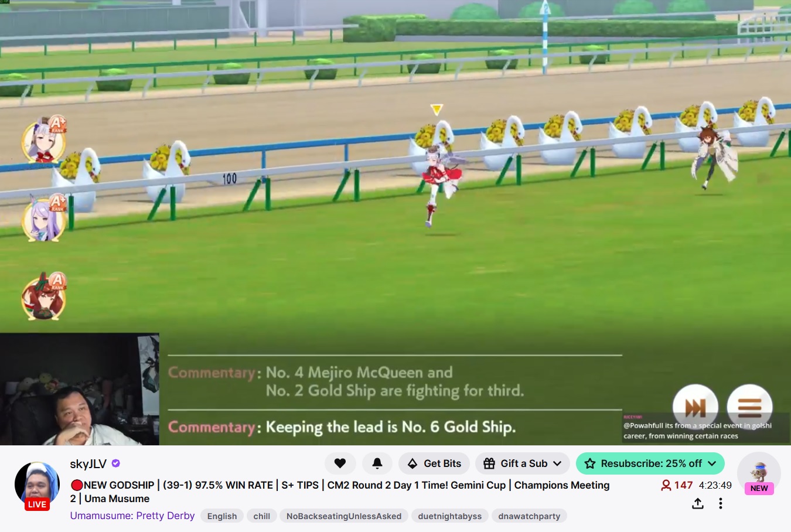791x532 pixels.
Task: Click the verified badge next to skyJLV
Action: tap(116, 463)
